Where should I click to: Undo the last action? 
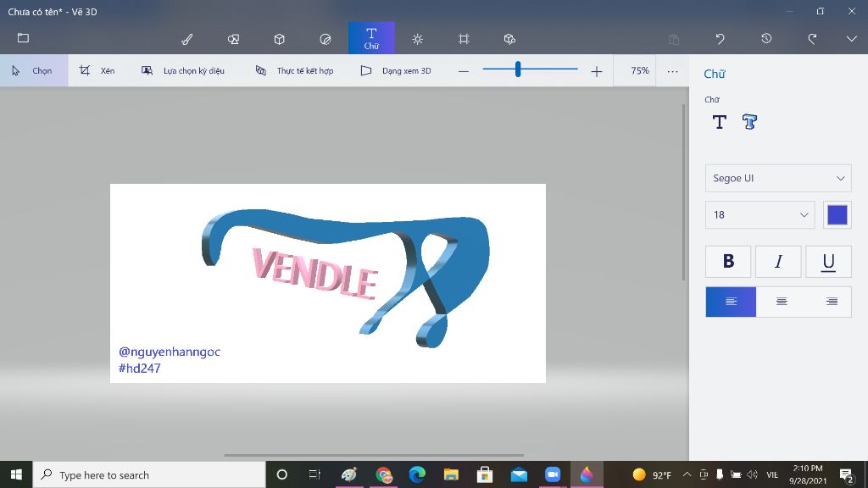coord(720,39)
